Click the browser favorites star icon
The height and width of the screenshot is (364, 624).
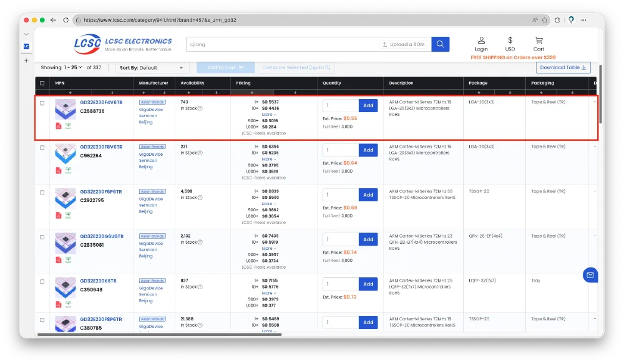[x=546, y=20]
